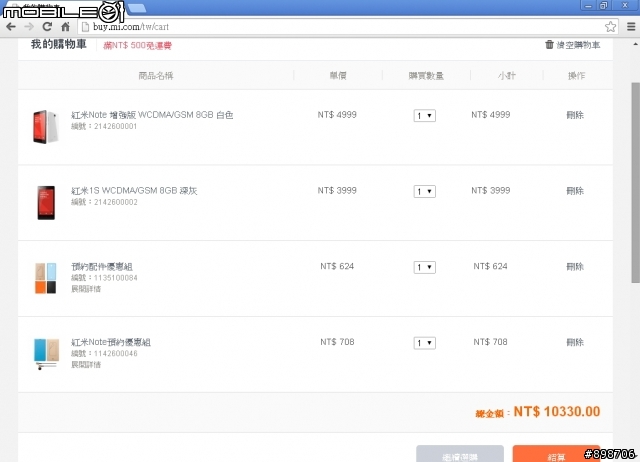Click the 滿NT$ 500免運費 free shipping notice
The height and width of the screenshot is (462, 640).
(137, 45)
